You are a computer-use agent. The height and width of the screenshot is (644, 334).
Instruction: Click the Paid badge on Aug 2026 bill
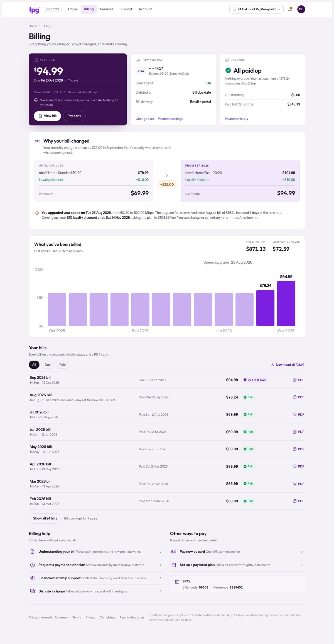249,397
